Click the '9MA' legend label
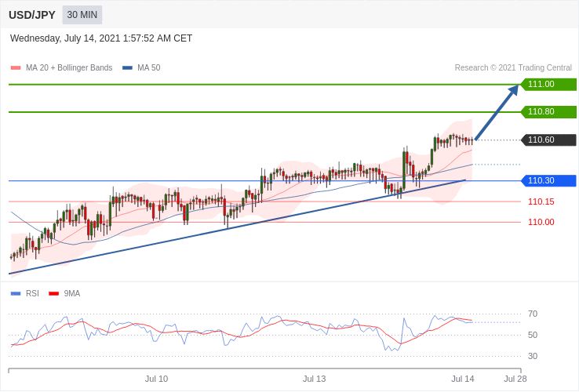 coord(72,294)
